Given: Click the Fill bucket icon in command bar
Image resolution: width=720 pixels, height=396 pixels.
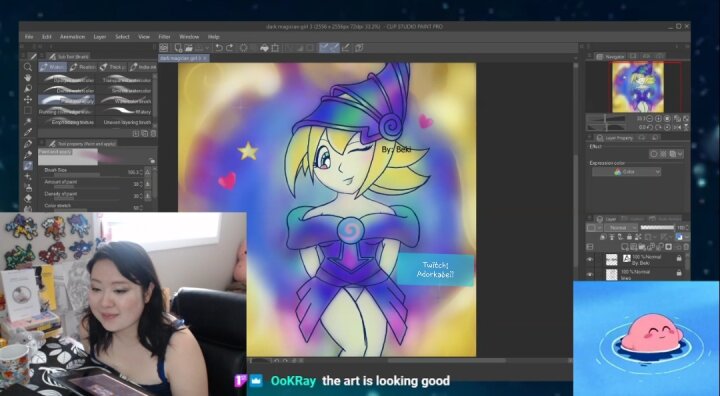Looking at the screenshot, I should [x=264, y=48].
